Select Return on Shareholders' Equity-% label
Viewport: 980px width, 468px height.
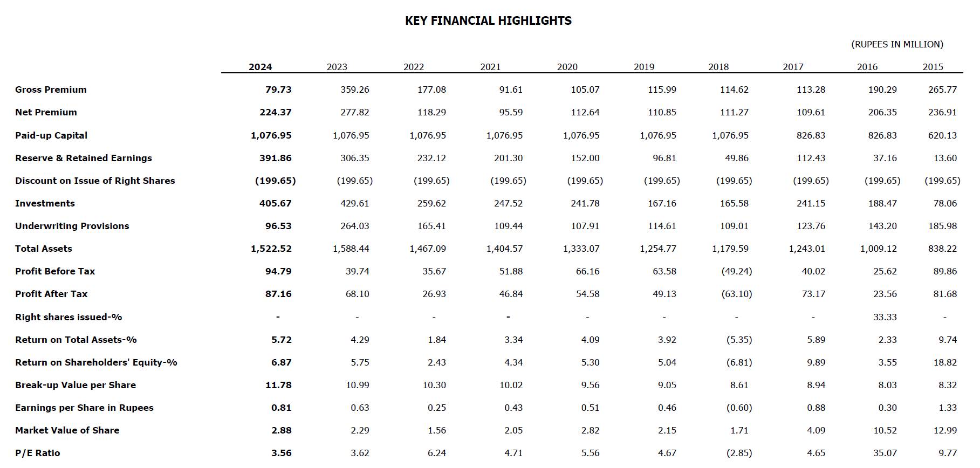96,362
